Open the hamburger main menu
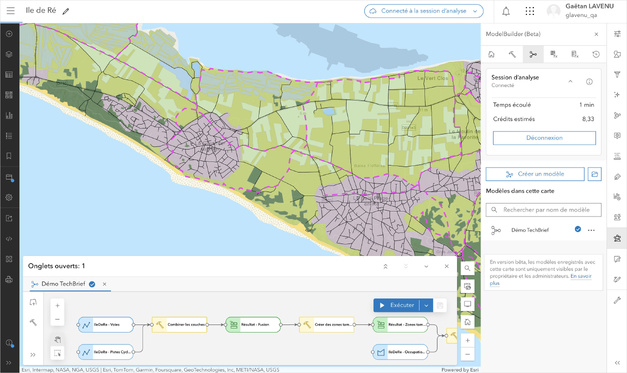This screenshot has width=627, height=373. [x=11, y=11]
